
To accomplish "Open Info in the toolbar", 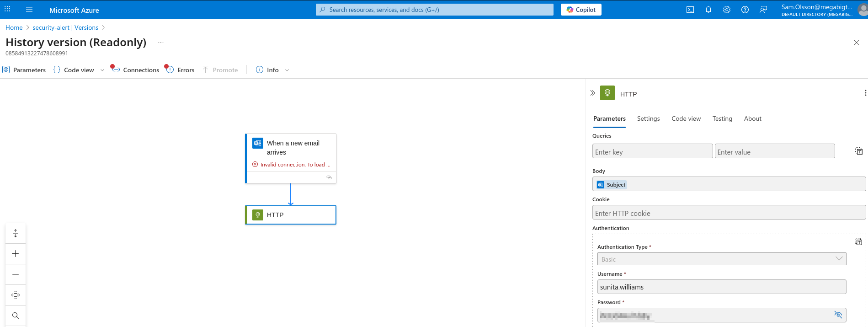I will click(x=267, y=70).
